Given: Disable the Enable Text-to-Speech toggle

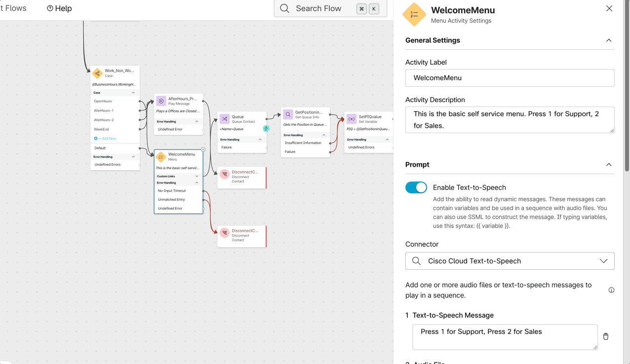Looking at the screenshot, I should coord(416,187).
